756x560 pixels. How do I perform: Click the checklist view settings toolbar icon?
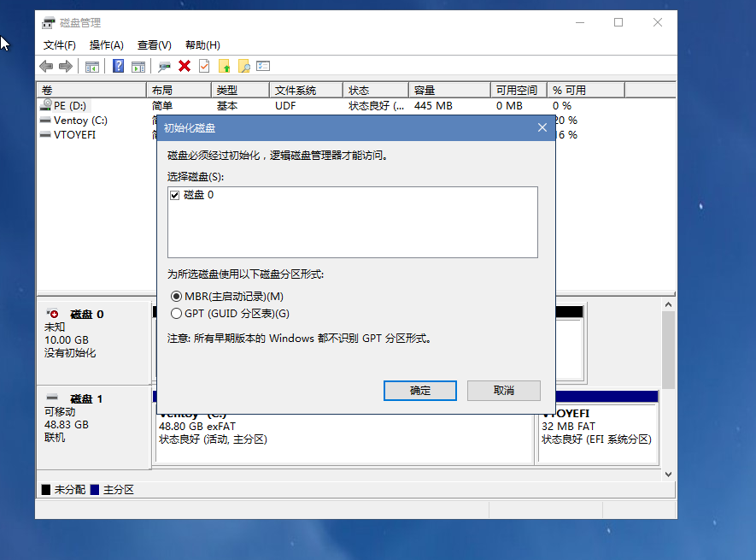click(263, 66)
